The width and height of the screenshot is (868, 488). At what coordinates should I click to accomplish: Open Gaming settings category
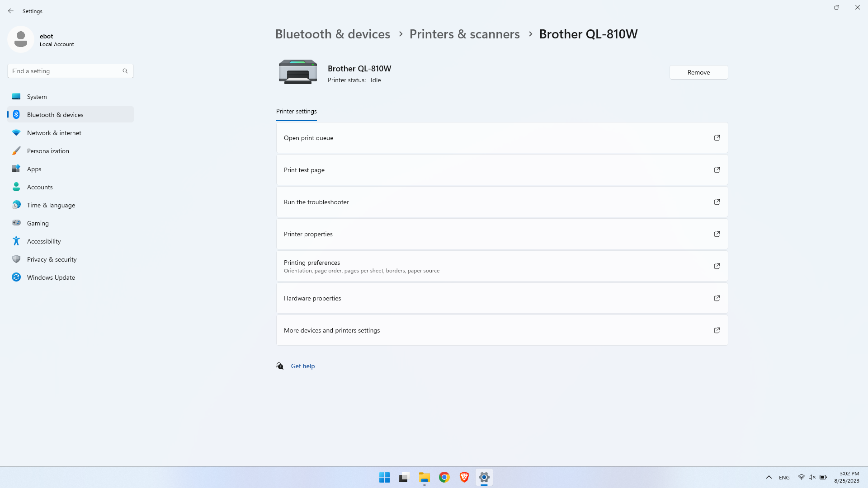[x=71, y=223]
